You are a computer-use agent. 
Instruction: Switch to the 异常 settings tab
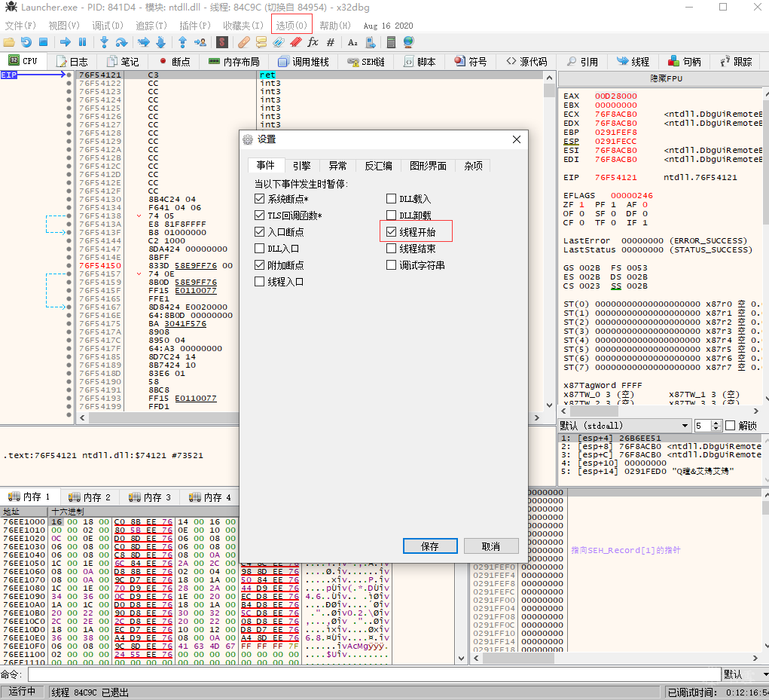pos(337,166)
